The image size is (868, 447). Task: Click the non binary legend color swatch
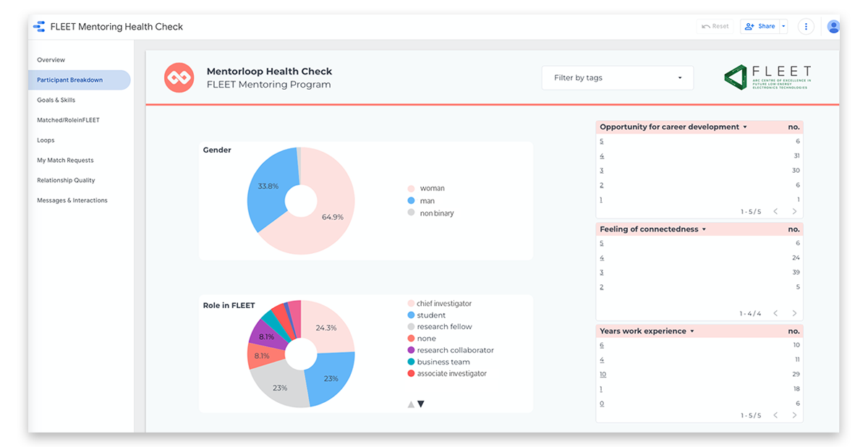[x=411, y=213]
